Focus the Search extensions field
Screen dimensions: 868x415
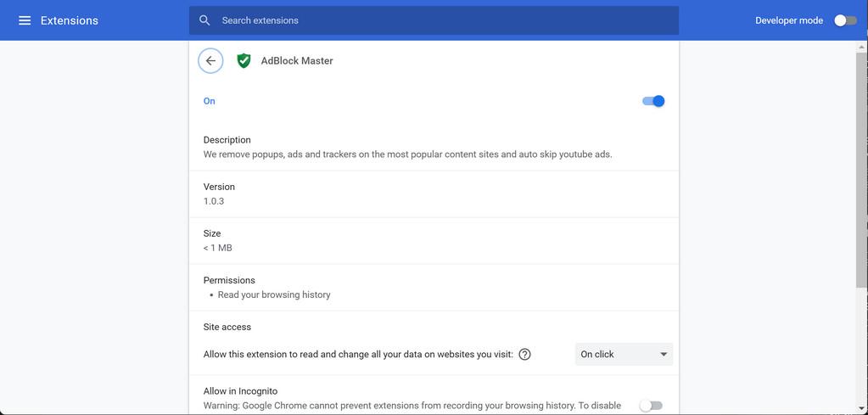441,20
